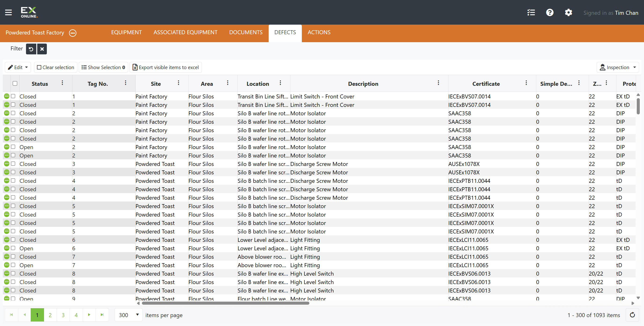Switch to the Documents tab
This screenshot has height=326, width=644.
click(246, 32)
